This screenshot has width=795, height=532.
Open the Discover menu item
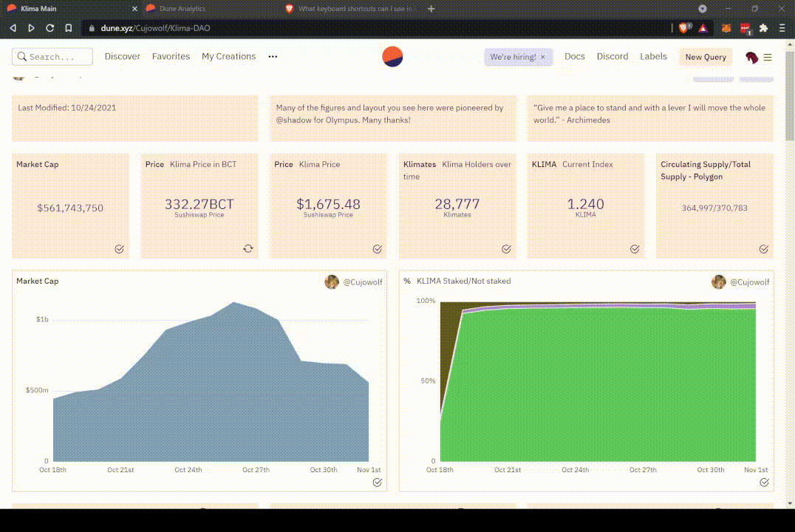122,56
